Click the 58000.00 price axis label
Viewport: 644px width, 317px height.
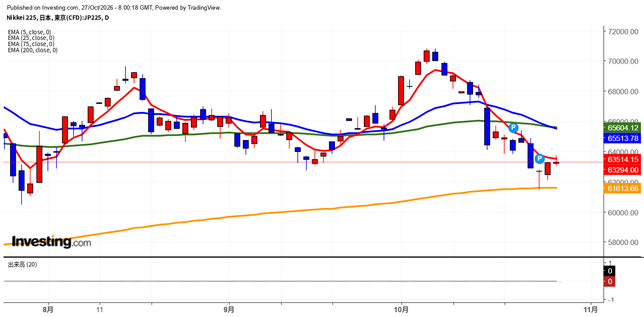pyautogui.click(x=623, y=242)
